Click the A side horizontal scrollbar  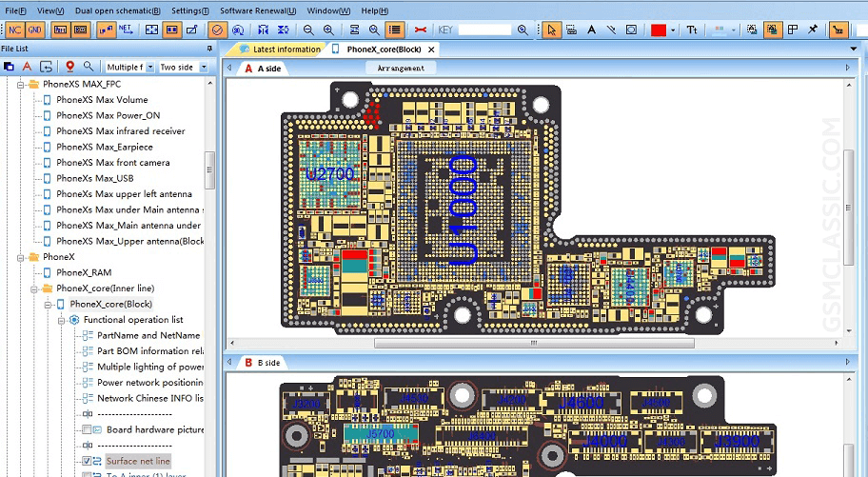coord(534,343)
